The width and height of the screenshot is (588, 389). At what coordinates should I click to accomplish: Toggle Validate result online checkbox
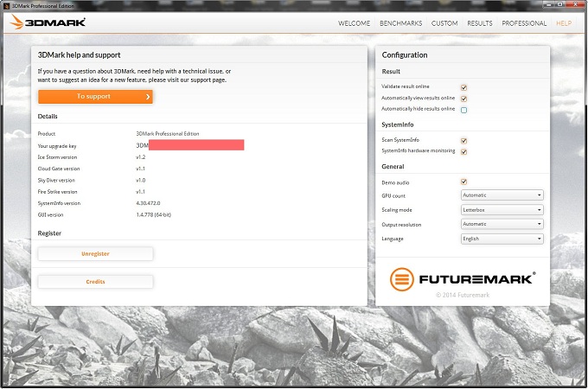point(463,87)
